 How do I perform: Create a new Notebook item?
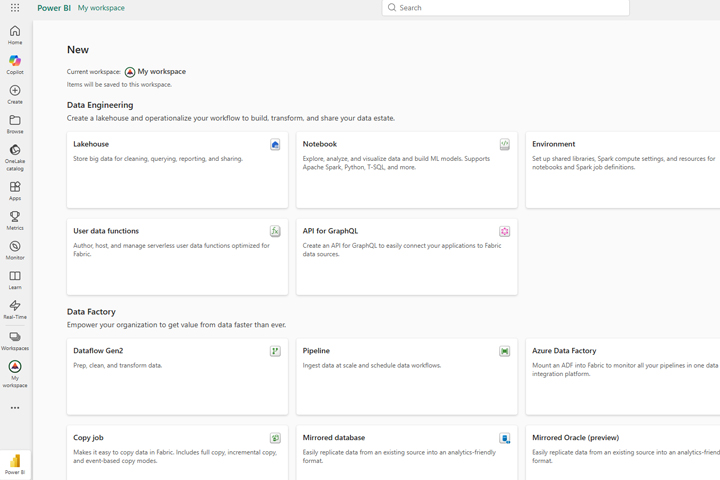[x=406, y=170]
